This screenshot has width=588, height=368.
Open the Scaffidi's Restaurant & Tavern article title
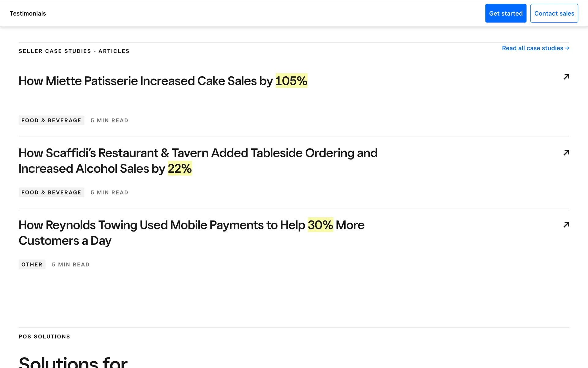198,153
